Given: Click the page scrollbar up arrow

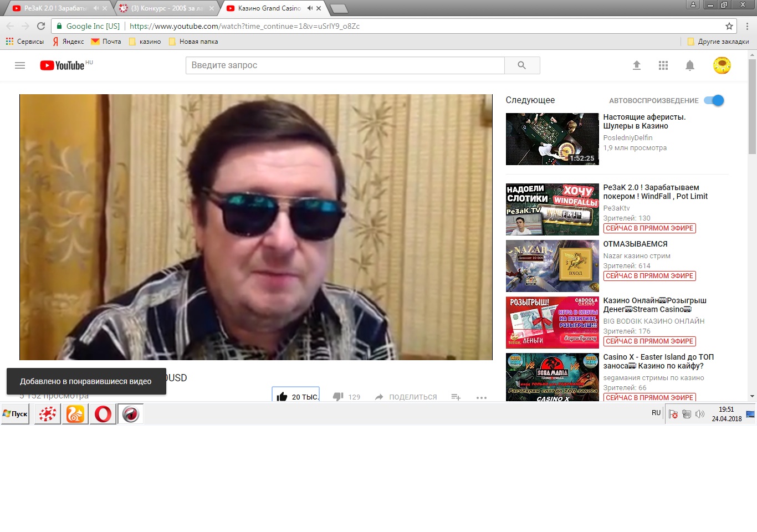Looking at the screenshot, I should click(x=752, y=55).
